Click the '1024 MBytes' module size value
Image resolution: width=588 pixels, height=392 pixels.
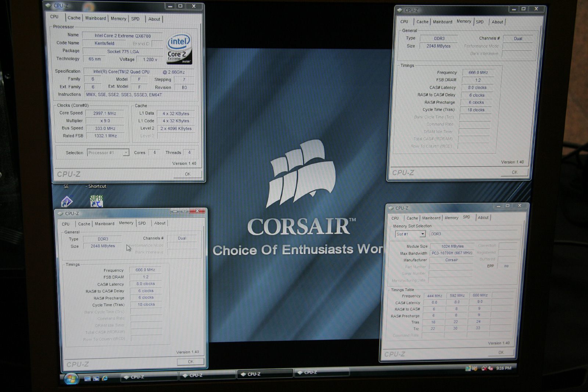tap(452, 247)
